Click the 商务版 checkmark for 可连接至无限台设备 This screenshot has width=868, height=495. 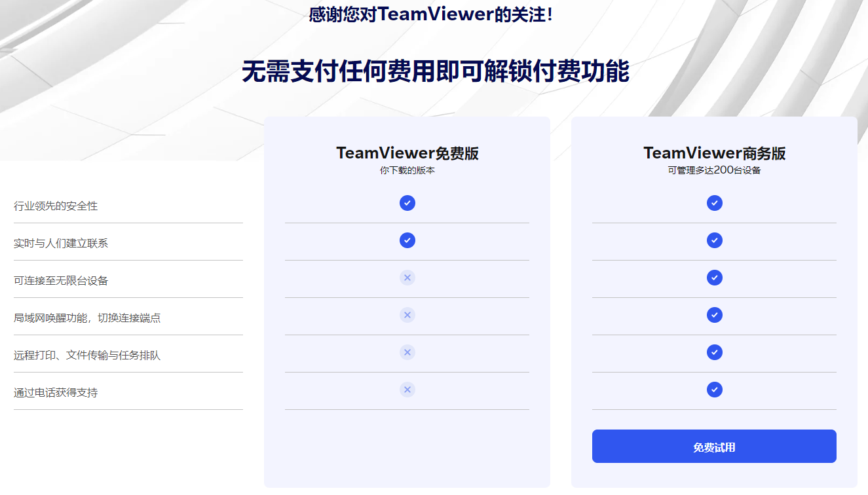714,278
